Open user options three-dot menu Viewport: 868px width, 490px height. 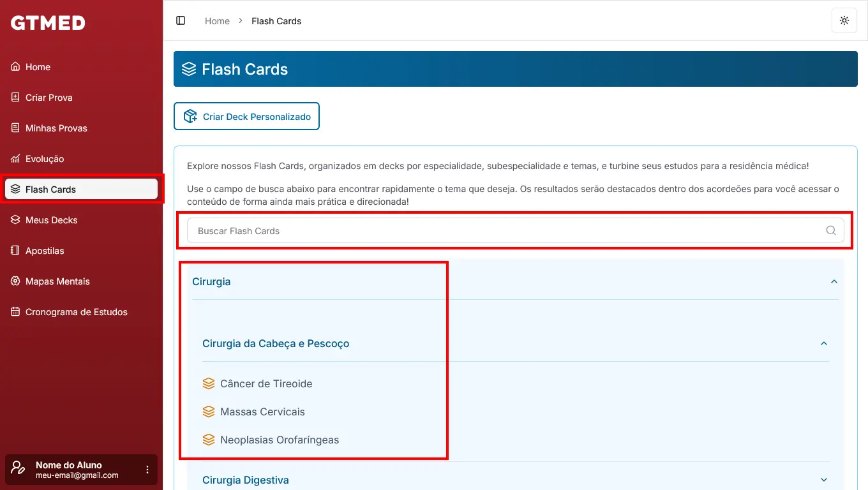[147, 470]
